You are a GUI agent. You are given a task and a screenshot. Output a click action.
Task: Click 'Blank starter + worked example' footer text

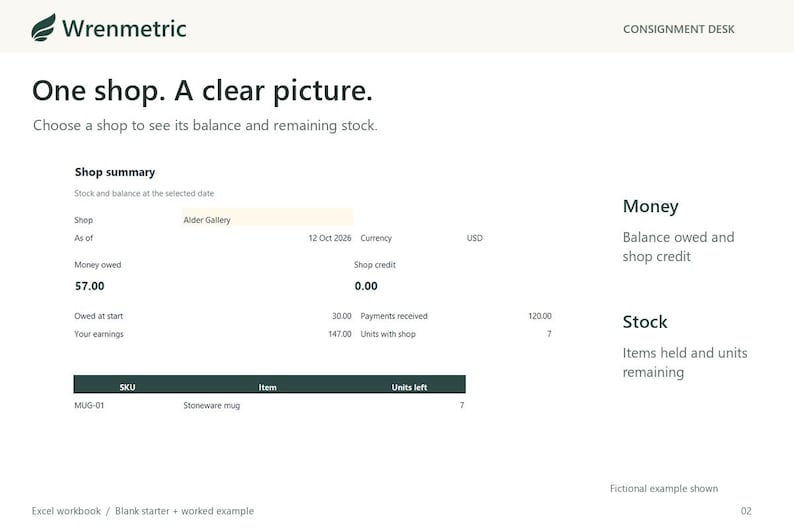[184, 511]
